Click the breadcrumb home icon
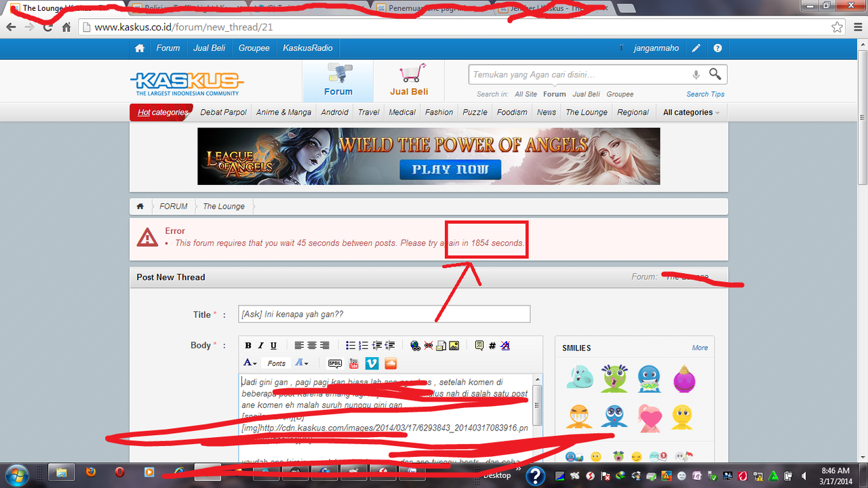The width and height of the screenshot is (868, 488). pyautogui.click(x=140, y=206)
